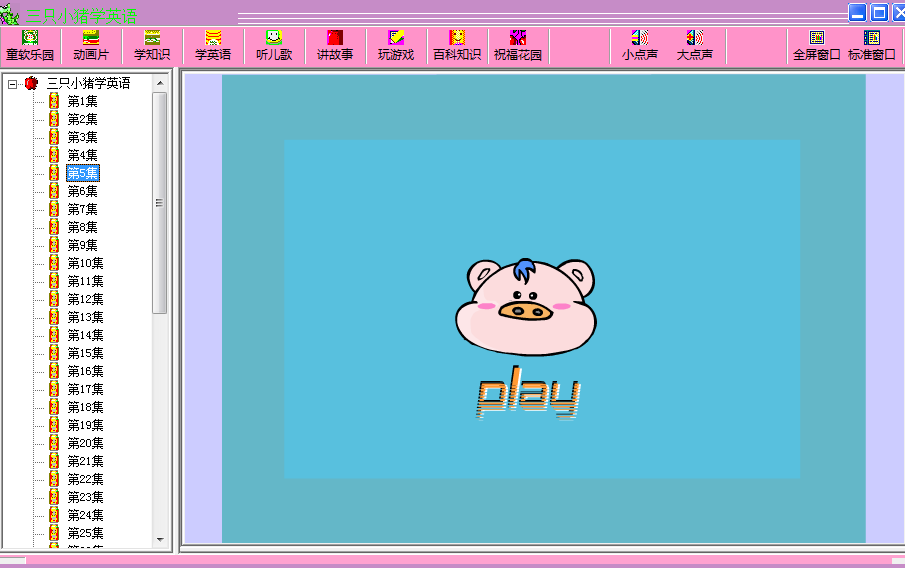Select episode 第19集

(x=85, y=425)
